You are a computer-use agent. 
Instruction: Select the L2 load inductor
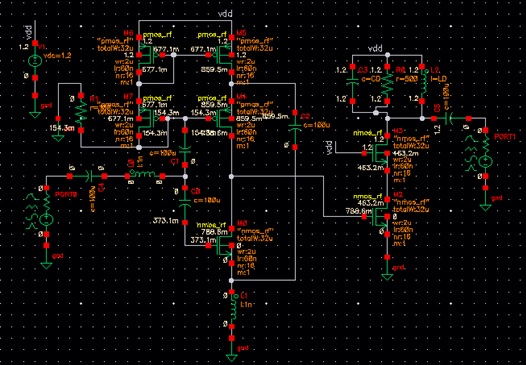tap(423, 84)
